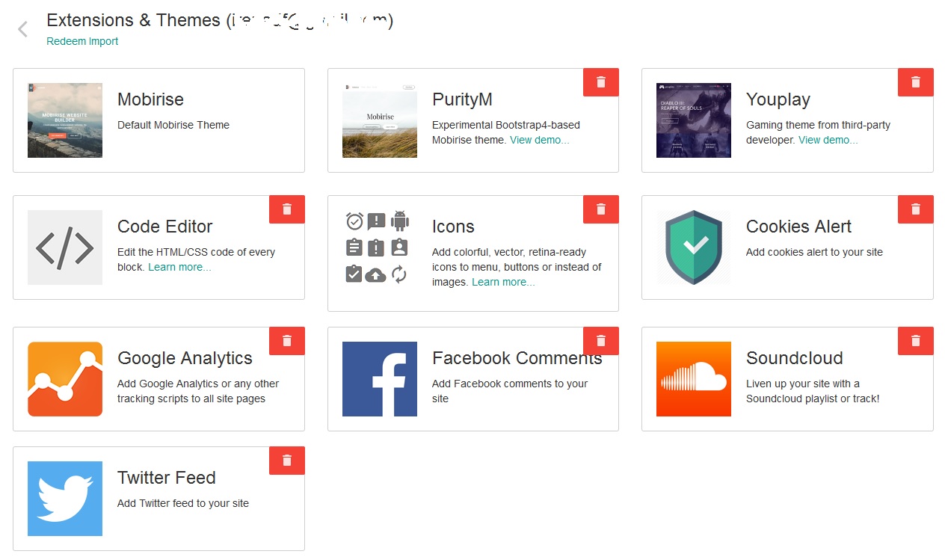Delete the Facebook Comments extension
Image resolution: width=948 pixels, height=560 pixels.
(x=600, y=341)
